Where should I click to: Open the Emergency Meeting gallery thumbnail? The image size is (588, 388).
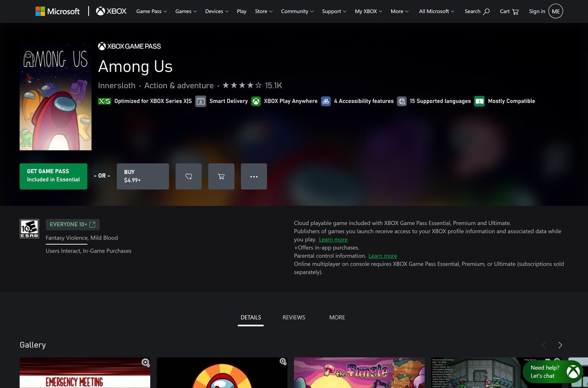85,373
